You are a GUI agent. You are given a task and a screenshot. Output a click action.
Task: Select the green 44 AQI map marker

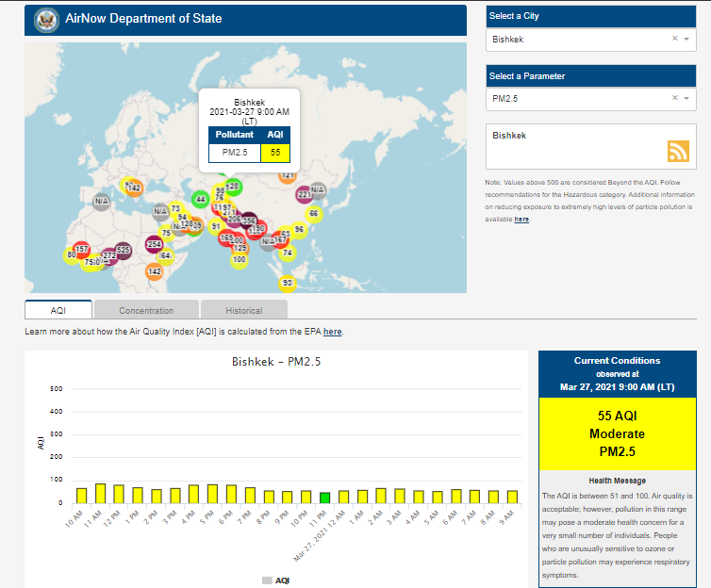tap(200, 199)
